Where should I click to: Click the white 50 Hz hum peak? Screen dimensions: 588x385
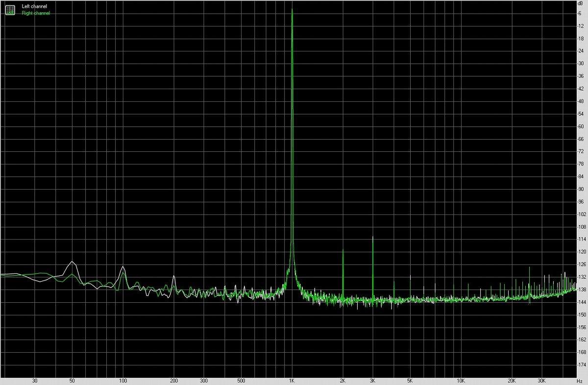tap(72, 262)
